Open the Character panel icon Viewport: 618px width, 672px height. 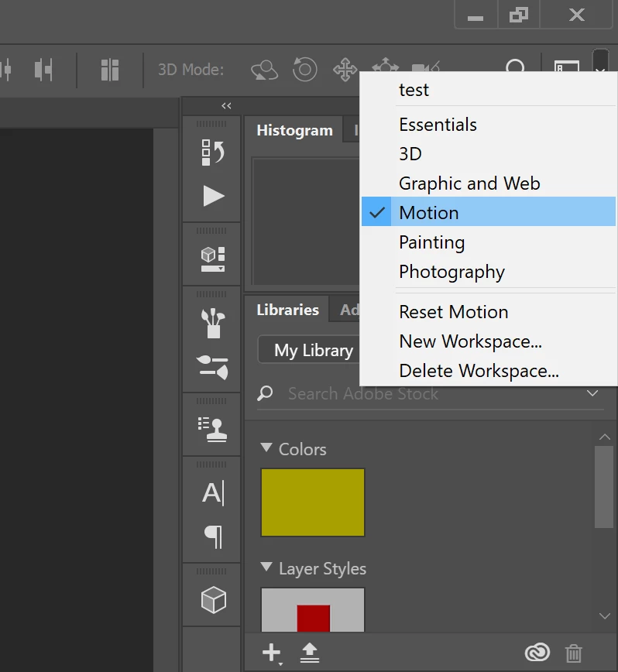click(213, 493)
